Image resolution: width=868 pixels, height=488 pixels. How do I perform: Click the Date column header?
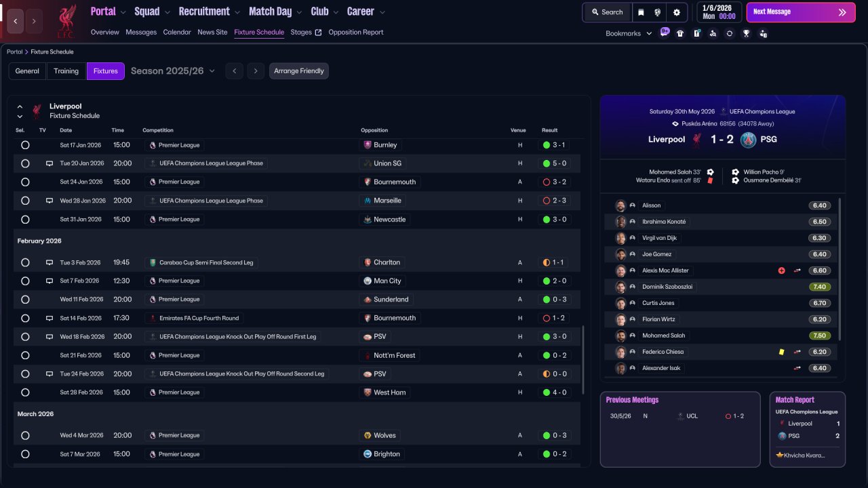(66, 130)
